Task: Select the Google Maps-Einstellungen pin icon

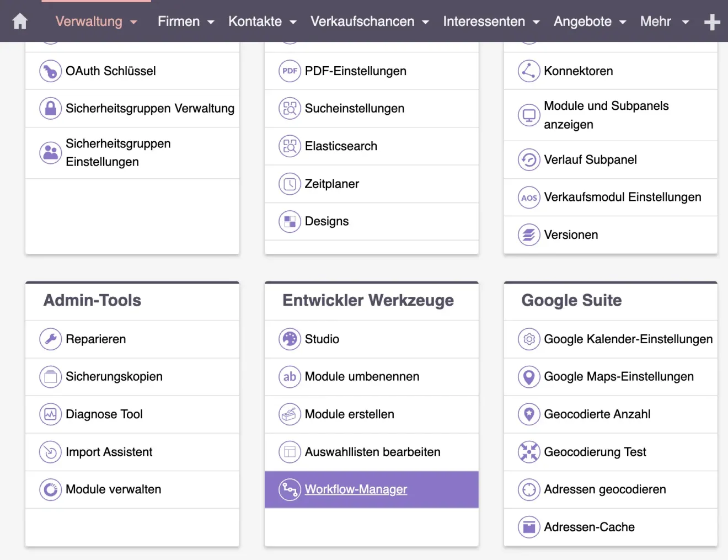Action: click(528, 377)
